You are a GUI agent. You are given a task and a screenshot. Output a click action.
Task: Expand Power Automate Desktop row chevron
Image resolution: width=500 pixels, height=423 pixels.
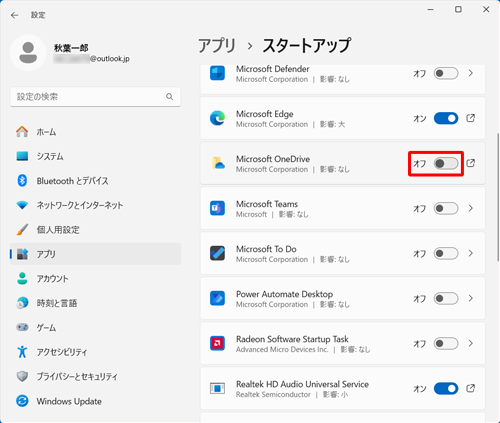click(471, 298)
